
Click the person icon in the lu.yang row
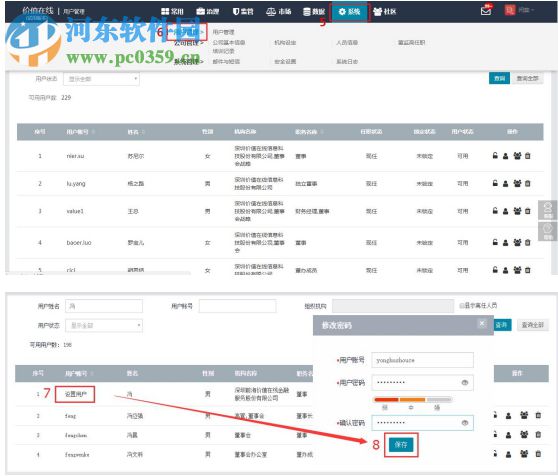coord(505,184)
